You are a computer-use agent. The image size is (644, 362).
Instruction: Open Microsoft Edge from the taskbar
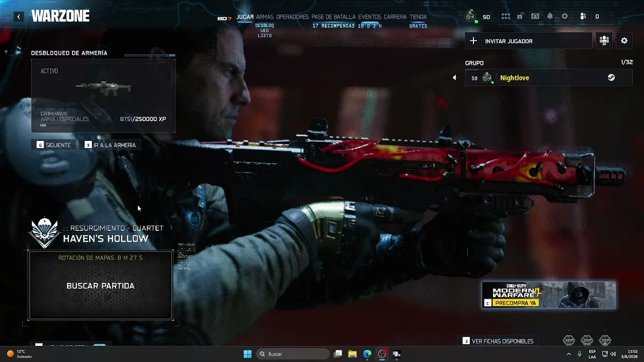367,354
